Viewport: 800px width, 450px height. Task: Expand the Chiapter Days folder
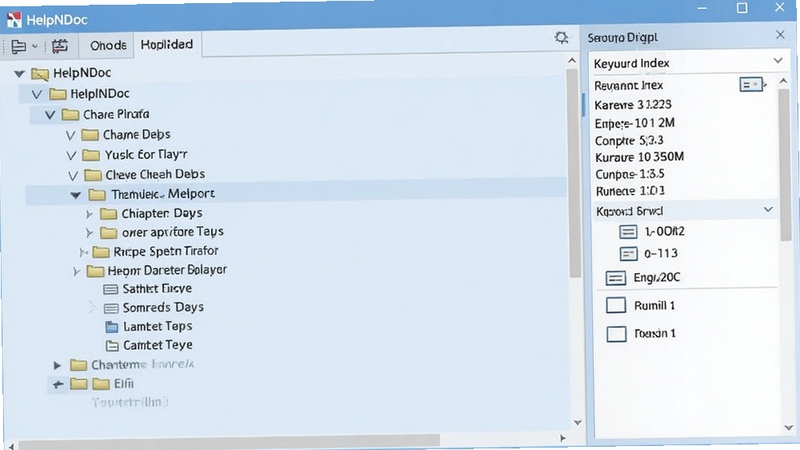pos(89,214)
